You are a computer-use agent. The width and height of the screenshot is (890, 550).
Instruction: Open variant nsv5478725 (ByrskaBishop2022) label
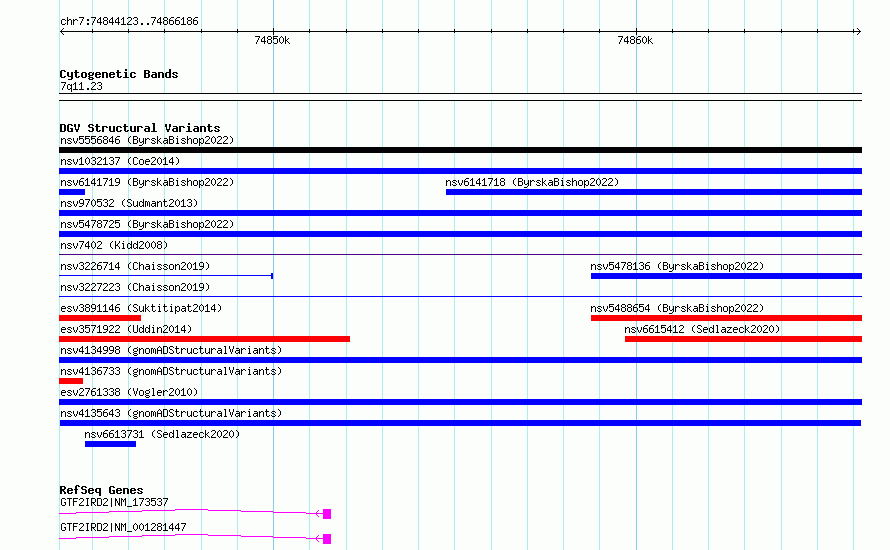click(x=147, y=224)
